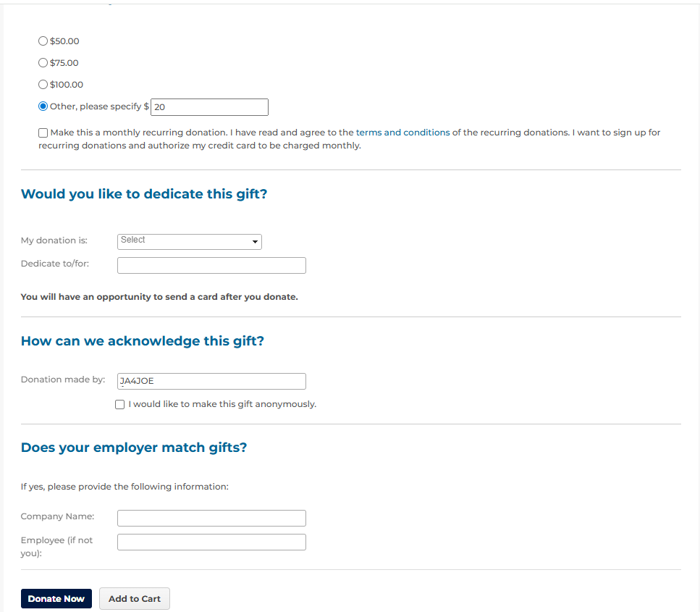Check the make this gift anonymously box
700x612 pixels.
pyautogui.click(x=119, y=404)
